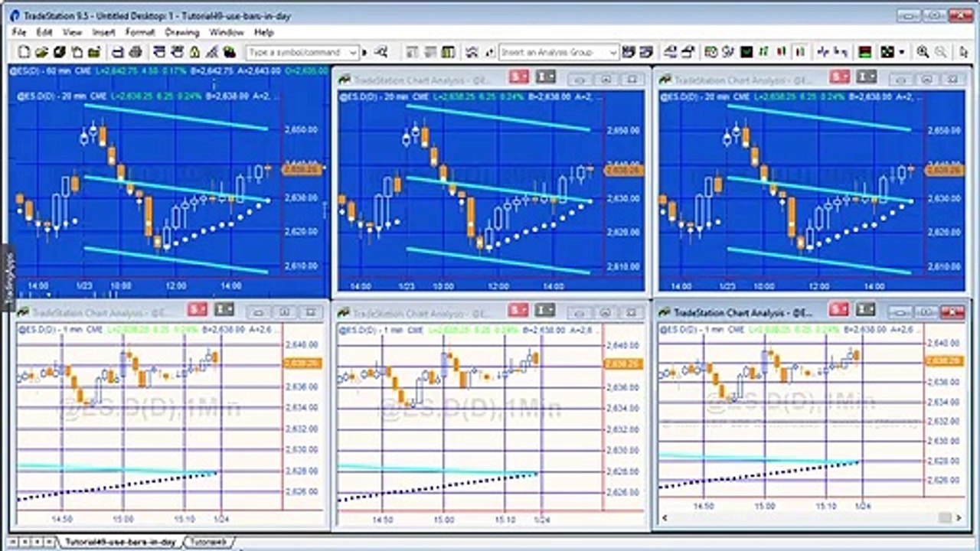Click the red bars chart-style icon
The width and height of the screenshot is (980, 551).
[x=781, y=52]
